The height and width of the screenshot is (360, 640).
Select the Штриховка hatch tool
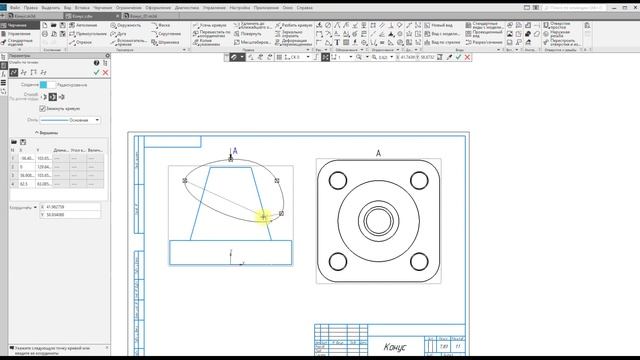coord(165,42)
